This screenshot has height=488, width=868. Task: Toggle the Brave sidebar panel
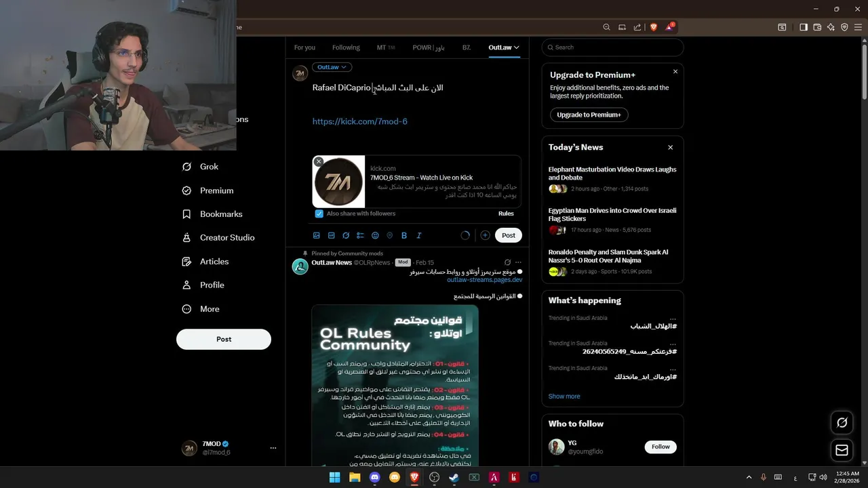803,27
